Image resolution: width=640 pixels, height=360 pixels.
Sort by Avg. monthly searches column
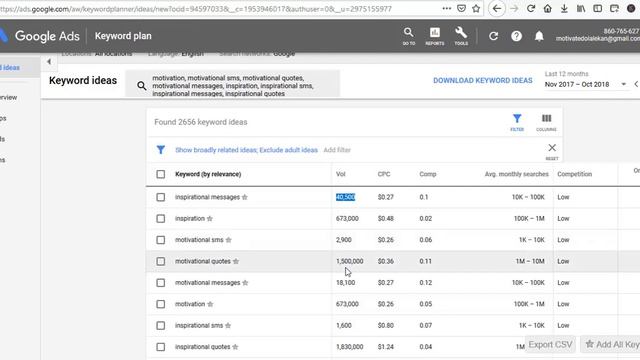[x=516, y=174]
